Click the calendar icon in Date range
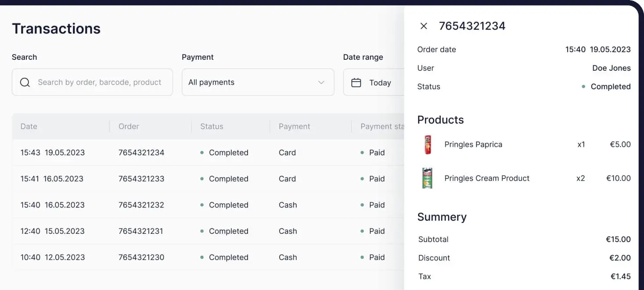644x290 pixels. [356, 83]
